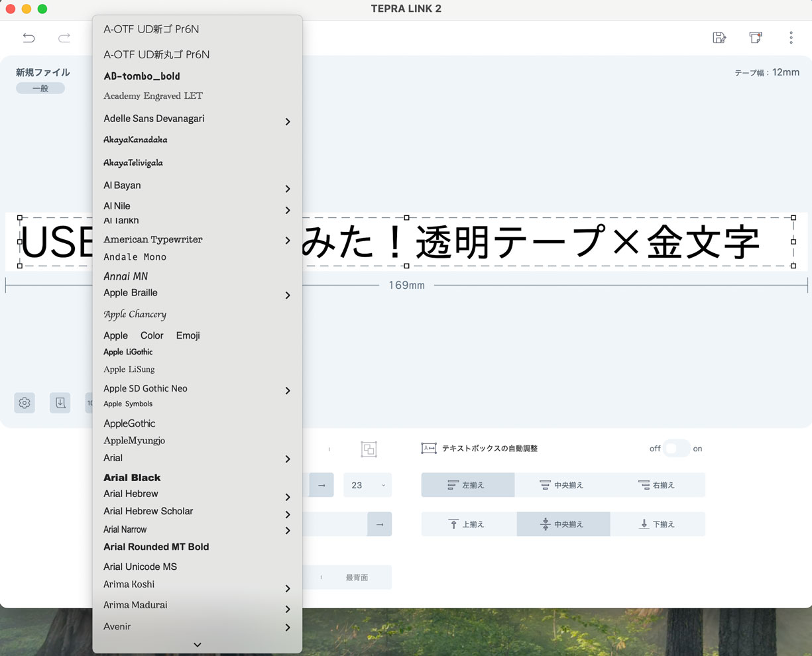Image resolution: width=812 pixels, height=656 pixels.
Task: Click the overlapping frames icon
Action: coord(369,449)
